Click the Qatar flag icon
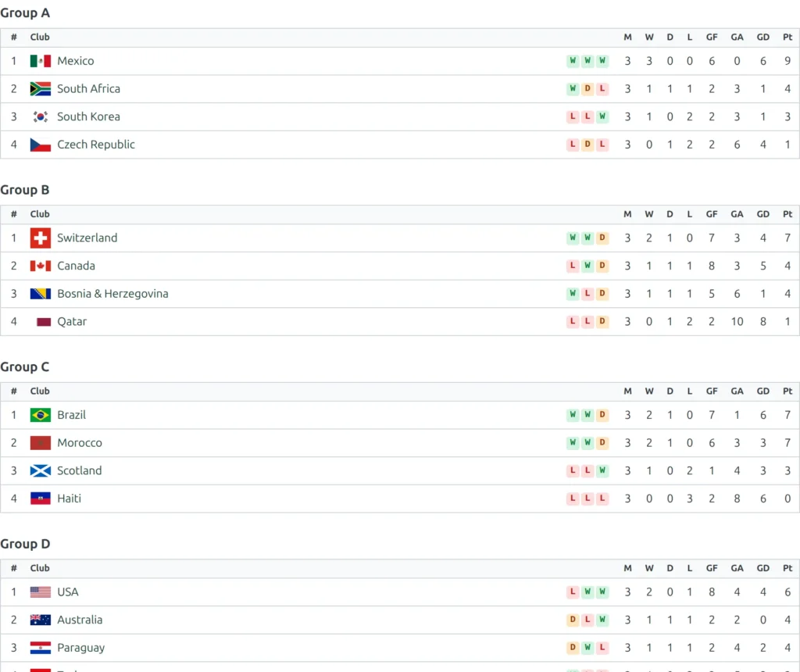 [x=41, y=322]
